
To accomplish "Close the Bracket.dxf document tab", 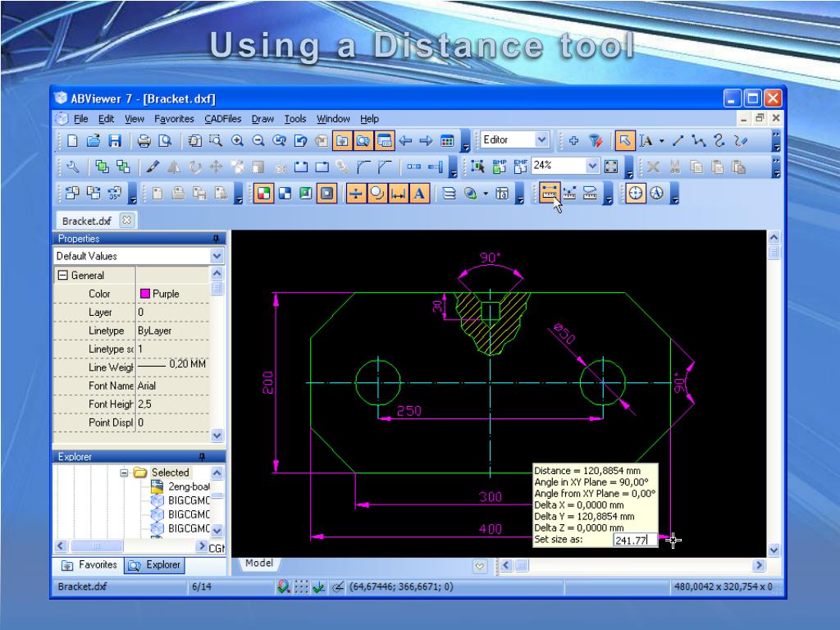I will coord(126,220).
